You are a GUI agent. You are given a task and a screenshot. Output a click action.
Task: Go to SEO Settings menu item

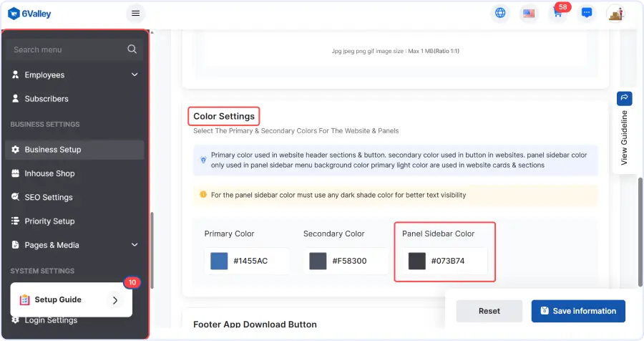point(48,197)
